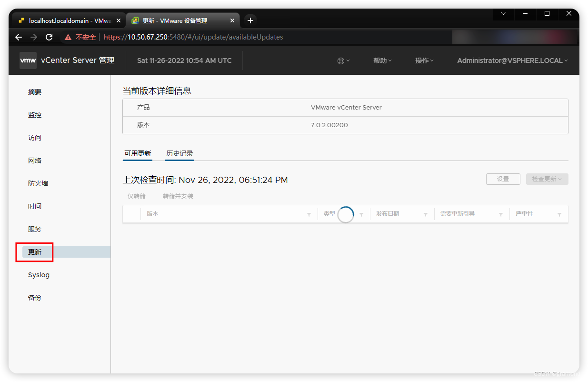
Task: Click the 仅转储 button
Action: (x=137, y=196)
